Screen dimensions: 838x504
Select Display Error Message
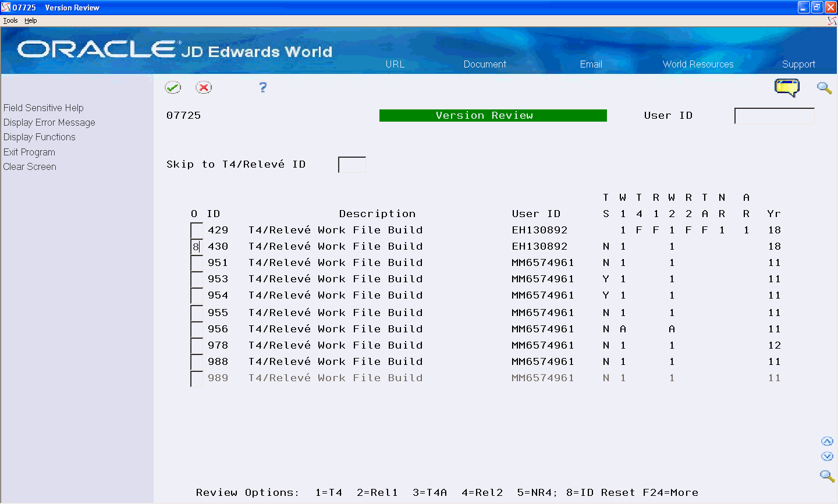(x=49, y=122)
